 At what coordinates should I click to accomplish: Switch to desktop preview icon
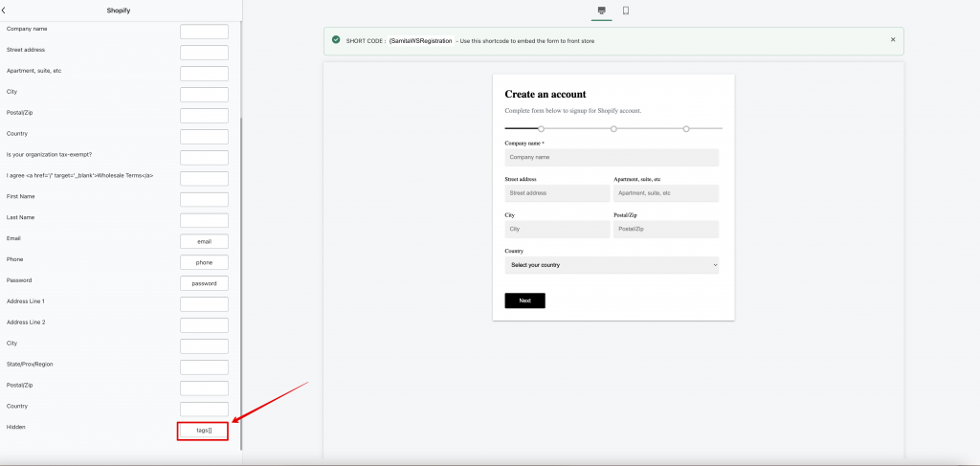tap(602, 11)
